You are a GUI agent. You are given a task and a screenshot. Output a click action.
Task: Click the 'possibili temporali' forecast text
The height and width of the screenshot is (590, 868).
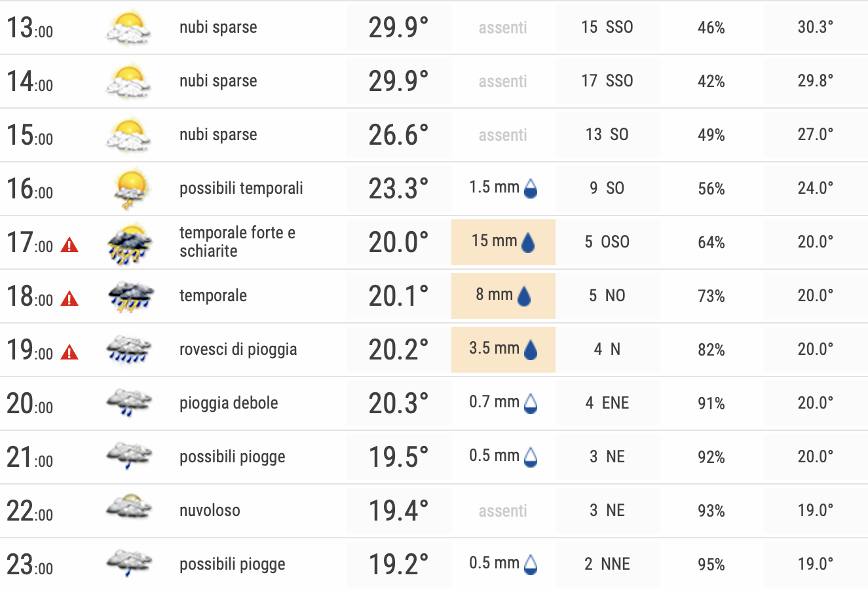point(241,189)
